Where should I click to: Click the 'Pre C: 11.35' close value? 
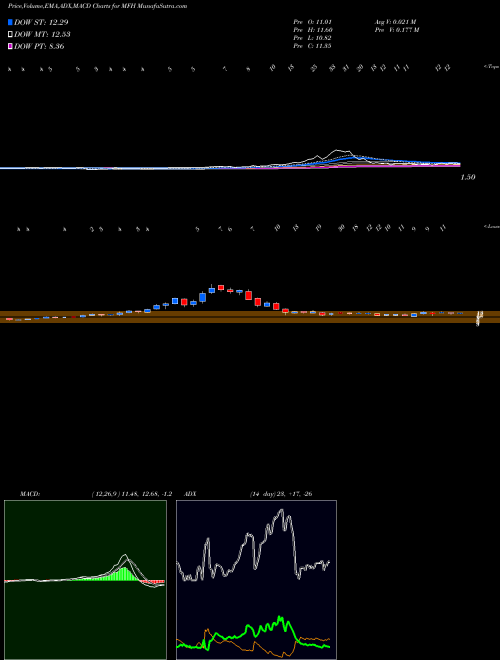312,45
